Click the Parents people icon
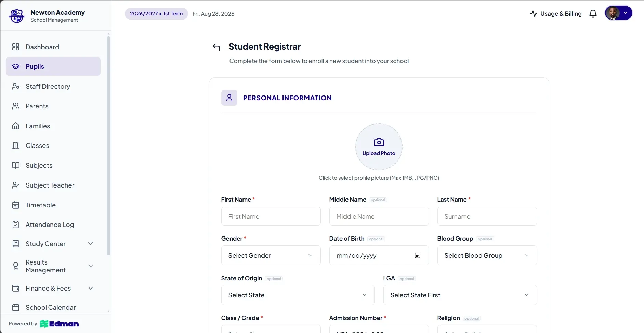 (16, 106)
